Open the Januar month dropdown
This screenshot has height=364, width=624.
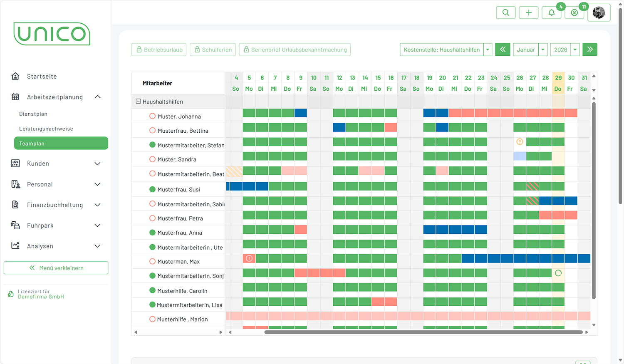pyautogui.click(x=543, y=50)
